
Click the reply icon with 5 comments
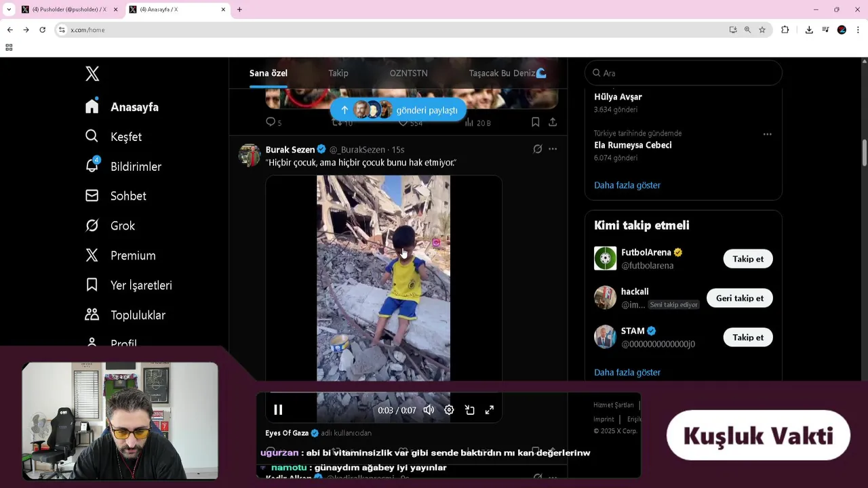point(273,122)
